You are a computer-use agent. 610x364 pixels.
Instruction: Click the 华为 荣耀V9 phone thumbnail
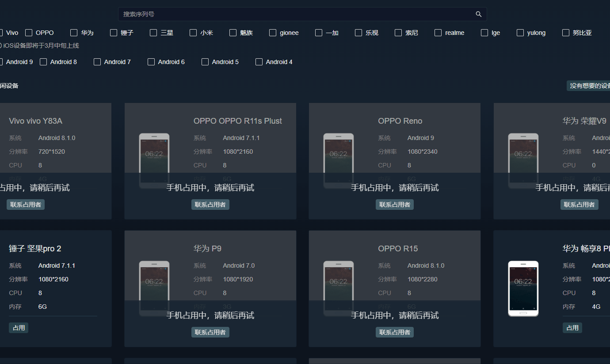click(523, 161)
